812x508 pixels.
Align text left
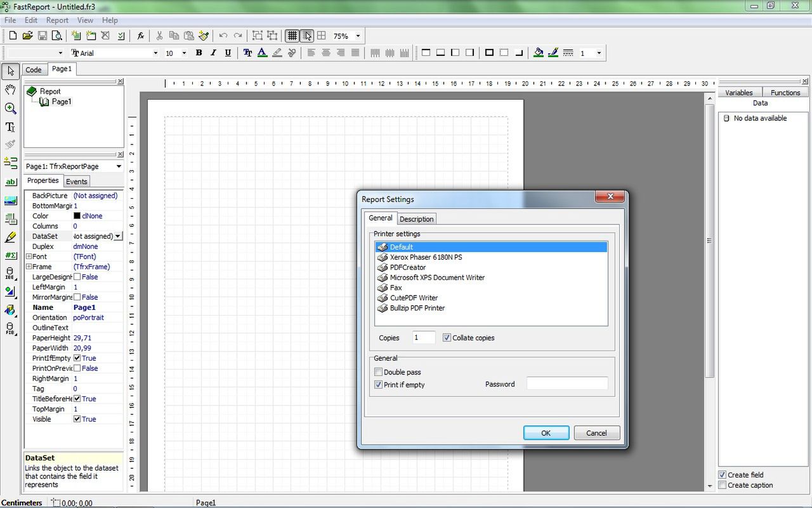tap(311, 53)
